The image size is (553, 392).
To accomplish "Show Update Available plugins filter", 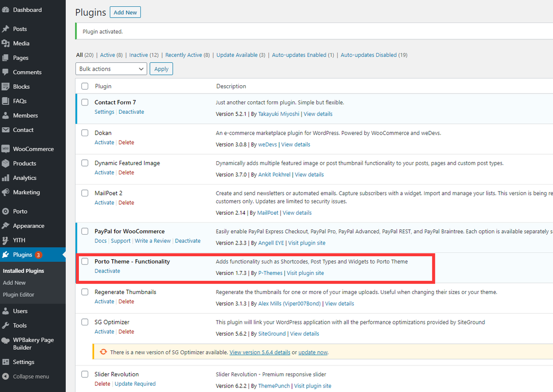I will tap(237, 55).
